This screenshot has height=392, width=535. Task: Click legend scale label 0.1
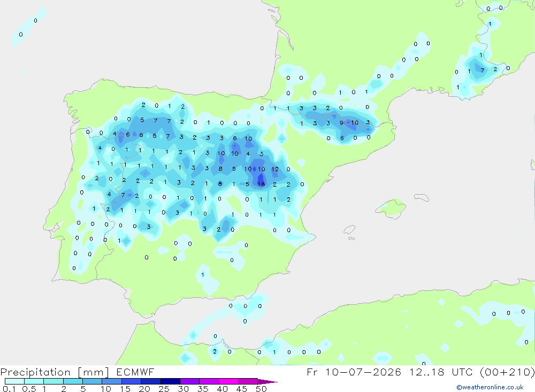click(9, 389)
